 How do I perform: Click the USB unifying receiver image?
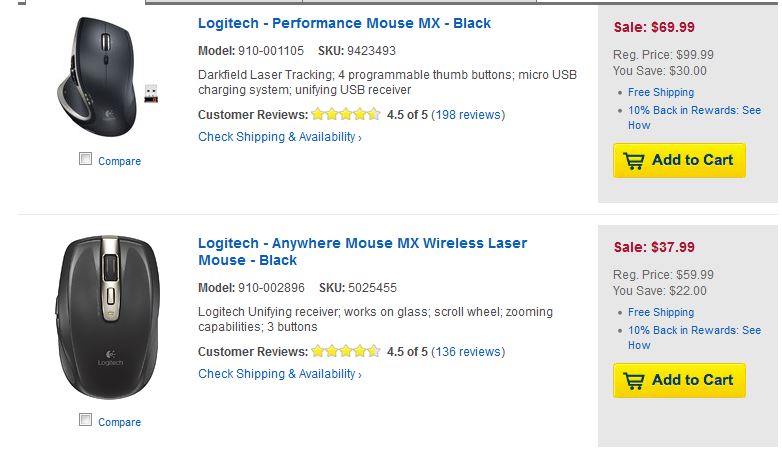tap(150, 94)
